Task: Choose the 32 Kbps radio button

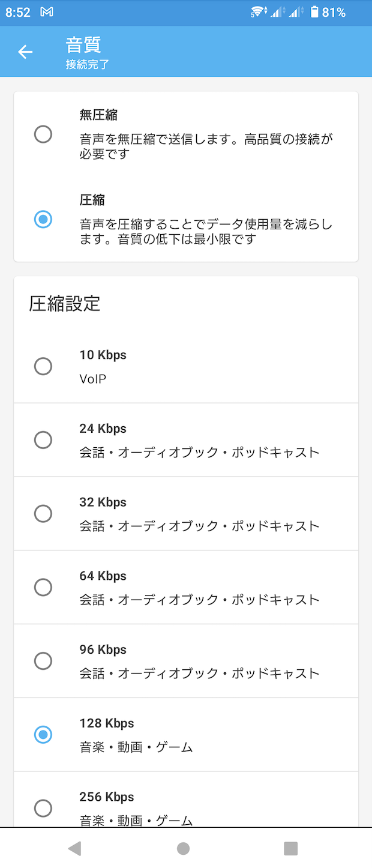Action: (43, 514)
